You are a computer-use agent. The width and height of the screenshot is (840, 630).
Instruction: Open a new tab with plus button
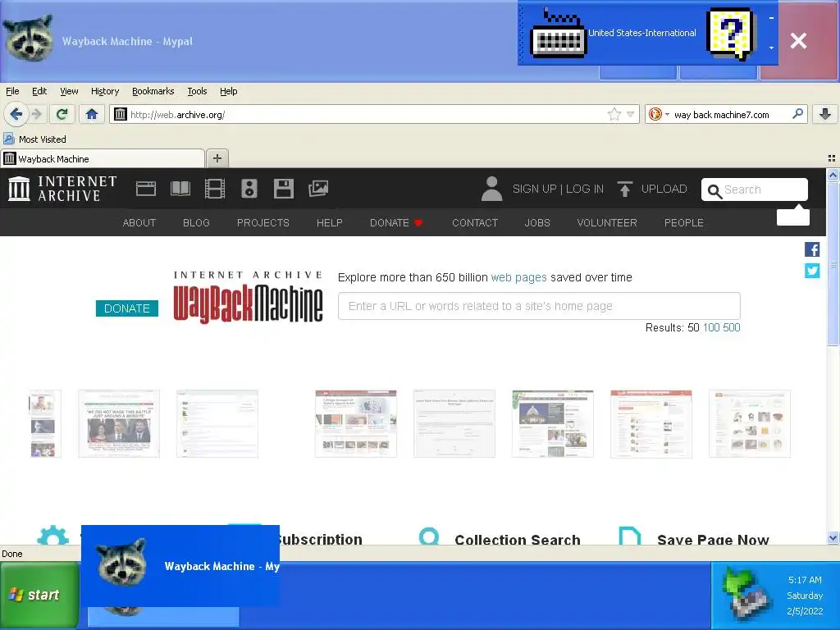tap(217, 158)
